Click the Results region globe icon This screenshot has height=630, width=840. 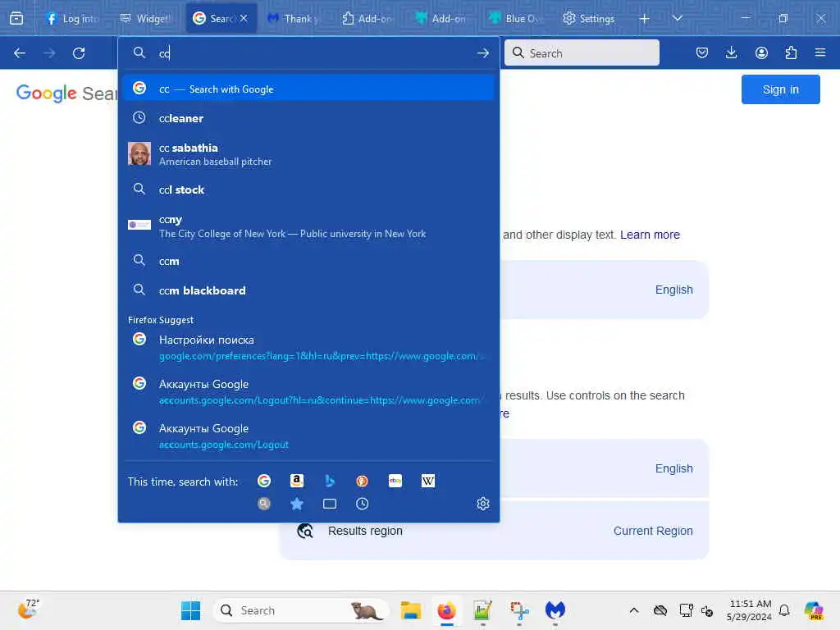coord(305,531)
